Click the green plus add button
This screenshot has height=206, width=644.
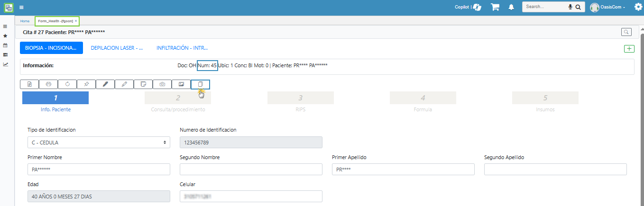[x=629, y=48]
